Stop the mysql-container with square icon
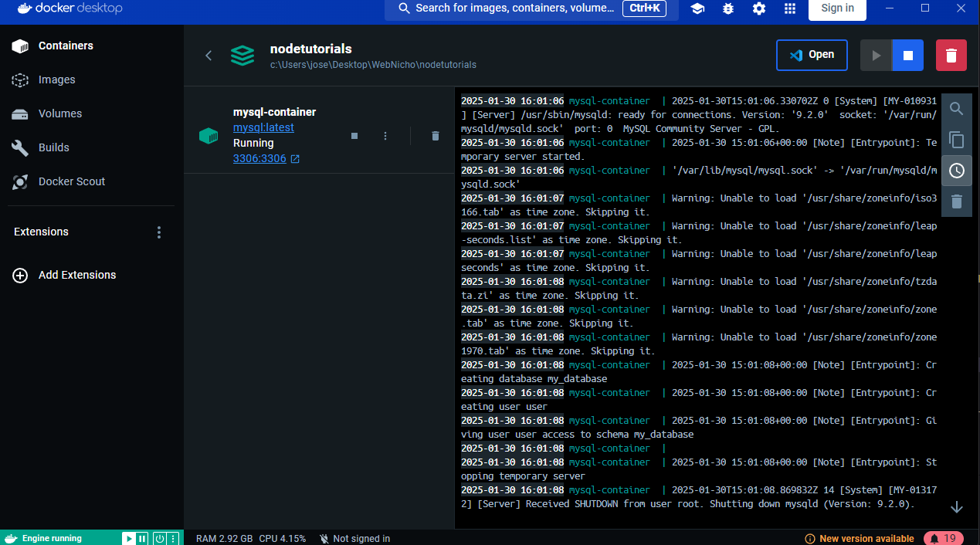The width and height of the screenshot is (980, 545). 354,136
